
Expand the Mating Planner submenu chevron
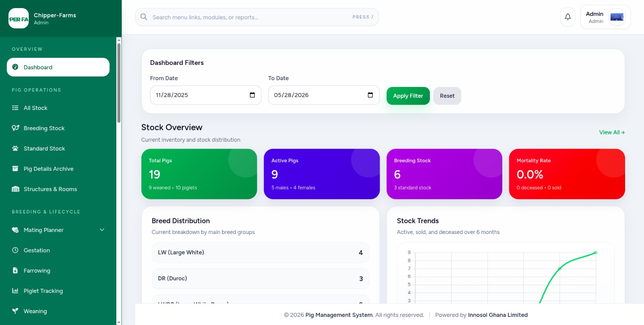click(x=102, y=230)
